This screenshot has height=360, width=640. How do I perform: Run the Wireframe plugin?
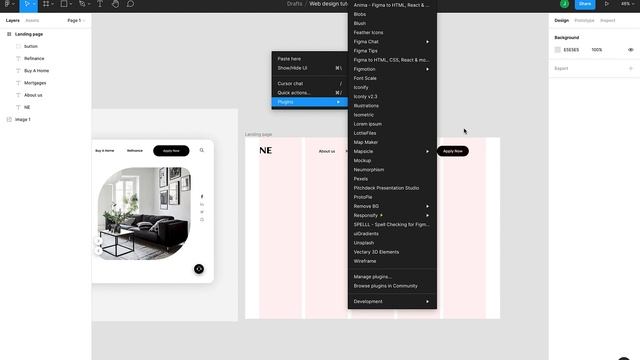point(392,261)
